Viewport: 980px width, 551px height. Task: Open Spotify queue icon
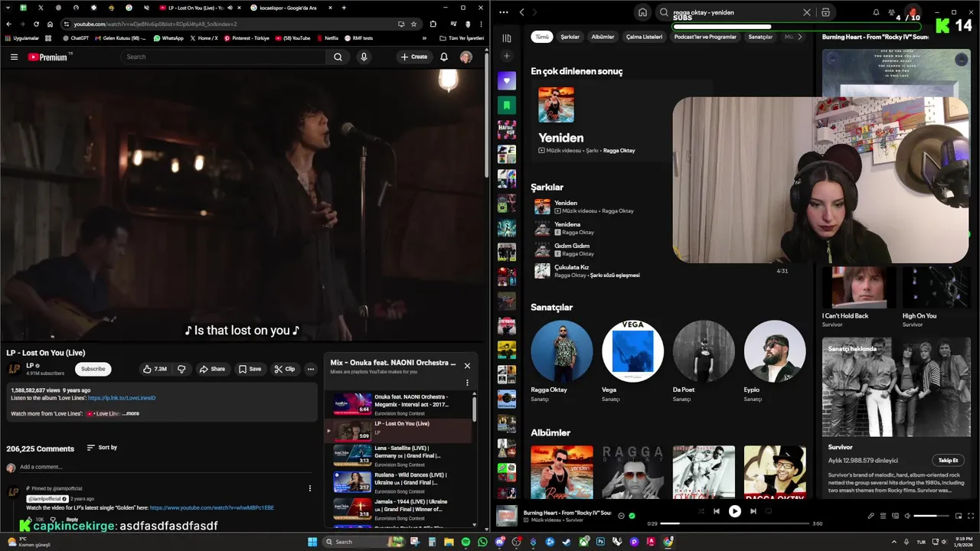click(883, 516)
